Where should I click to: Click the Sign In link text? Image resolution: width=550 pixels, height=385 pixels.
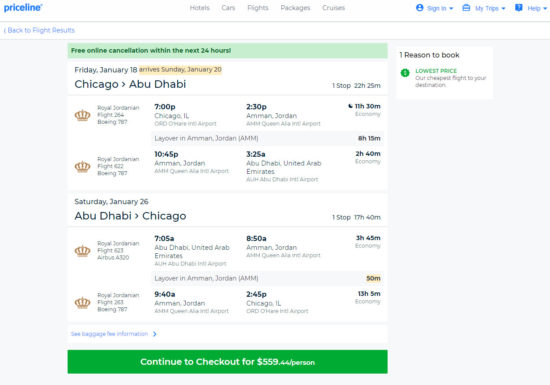437,8
